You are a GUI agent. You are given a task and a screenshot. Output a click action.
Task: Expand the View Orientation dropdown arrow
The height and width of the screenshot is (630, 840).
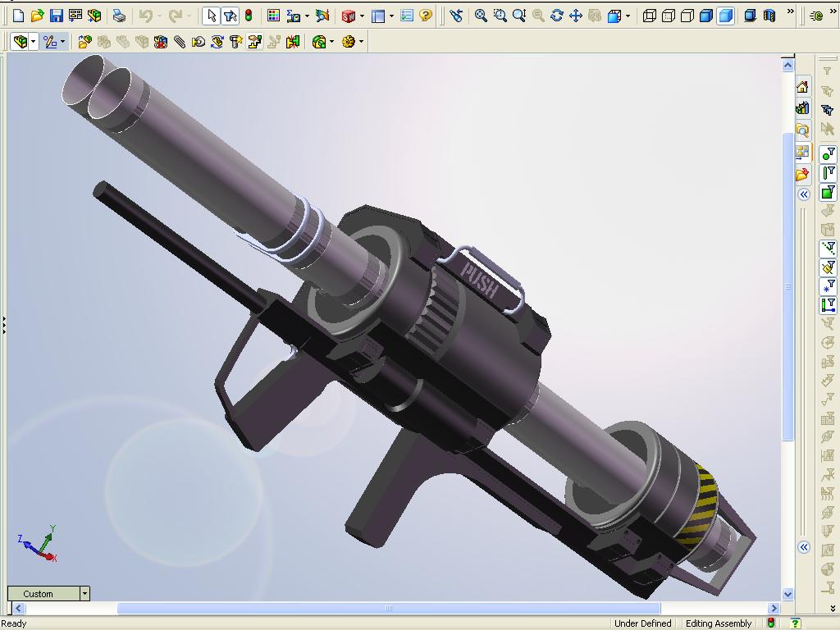click(x=628, y=16)
